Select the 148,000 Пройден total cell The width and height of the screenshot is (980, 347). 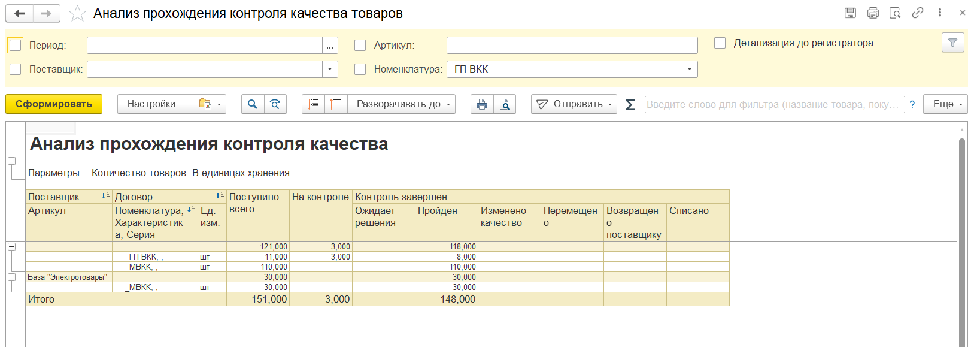click(447, 299)
